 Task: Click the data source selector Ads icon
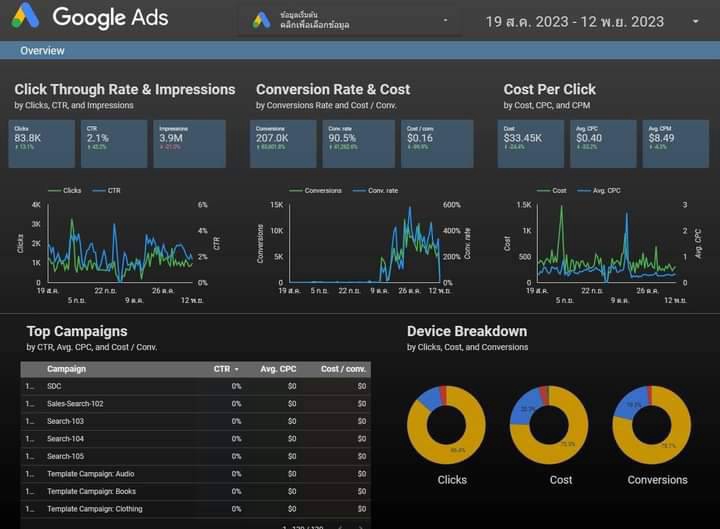[x=262, y=20]
